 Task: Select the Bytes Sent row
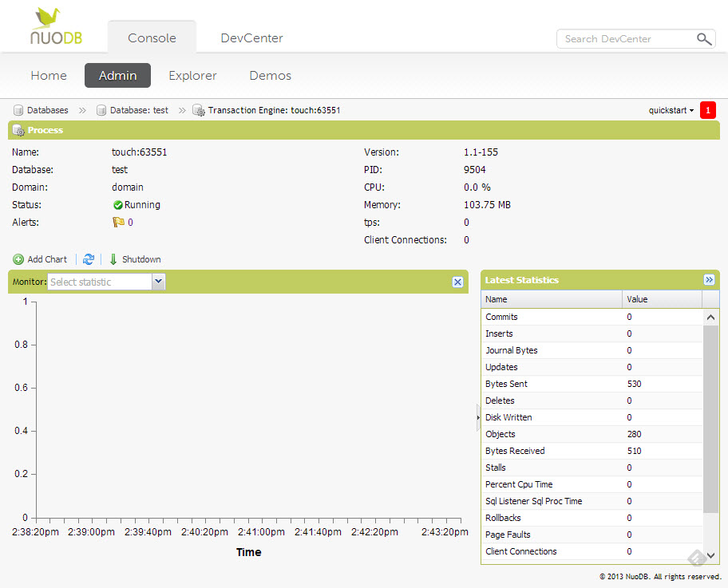(592, 384)
